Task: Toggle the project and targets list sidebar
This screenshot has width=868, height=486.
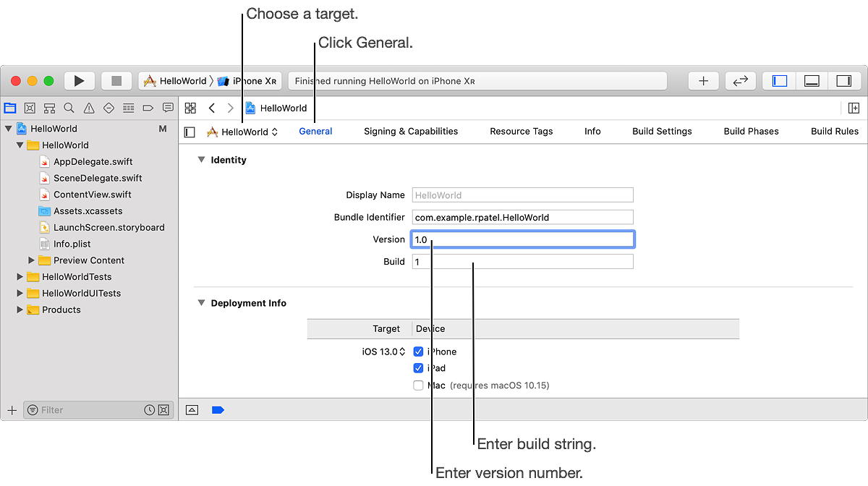Action: [x=190, y=132]
